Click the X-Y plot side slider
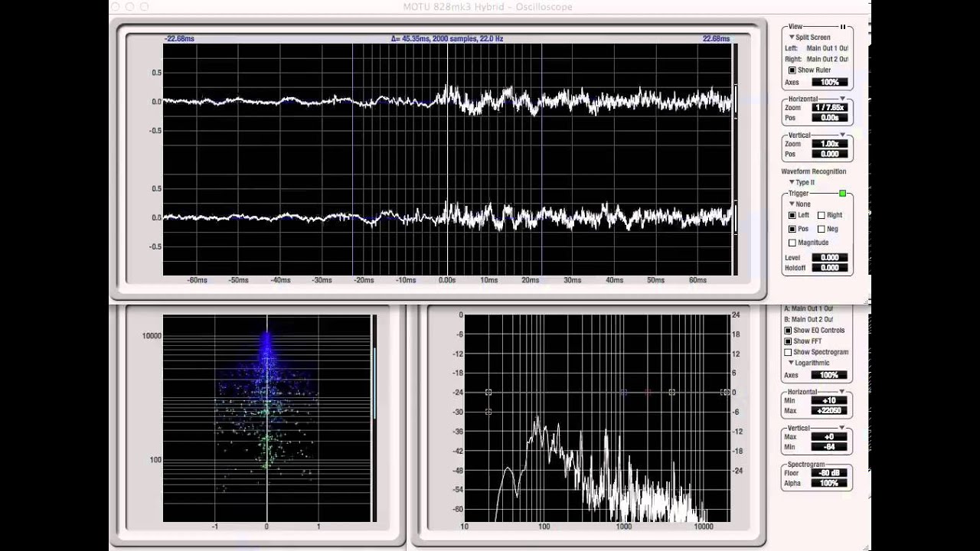 374,383
